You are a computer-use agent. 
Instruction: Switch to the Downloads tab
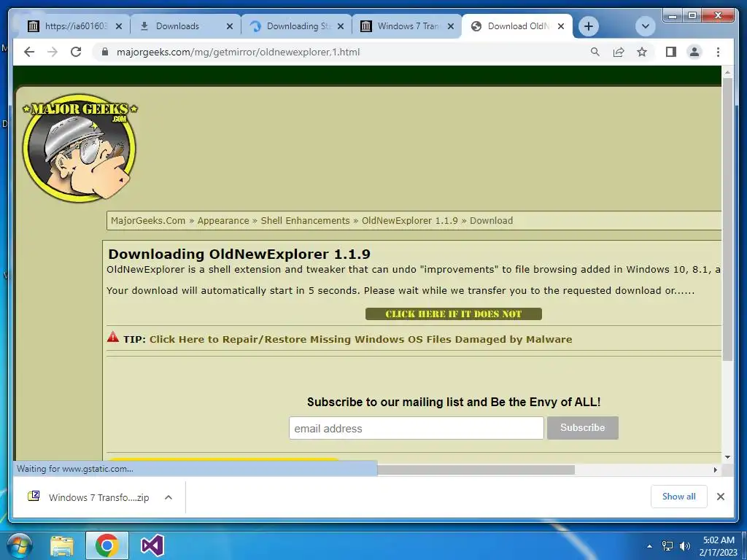click(185, 26)
